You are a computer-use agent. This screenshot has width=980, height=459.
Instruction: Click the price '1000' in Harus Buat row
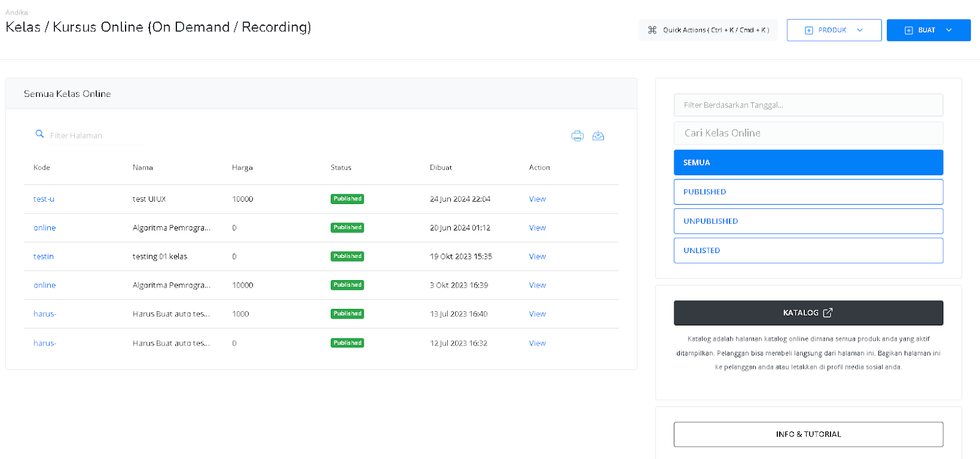coord(240,314)
